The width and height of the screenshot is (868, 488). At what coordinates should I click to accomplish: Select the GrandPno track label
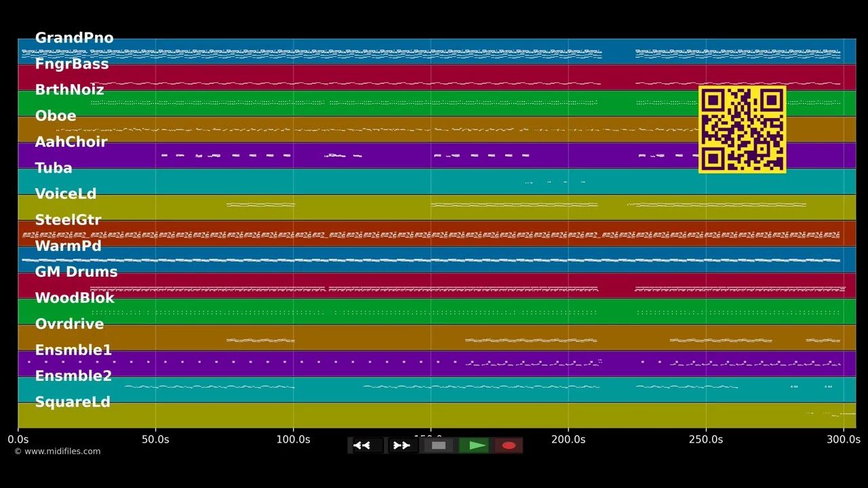74,38
